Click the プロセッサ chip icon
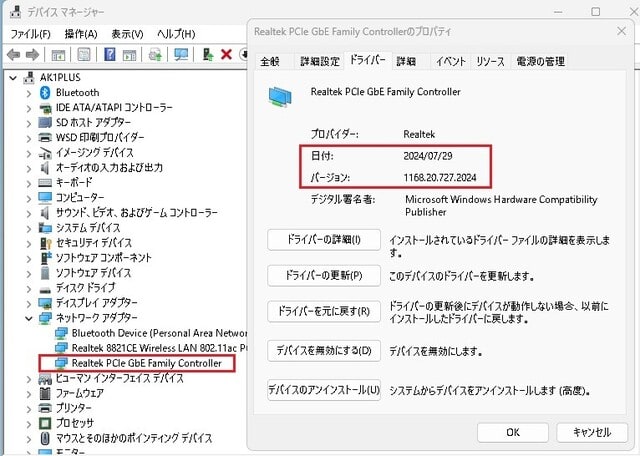 [x=45, y=423]
